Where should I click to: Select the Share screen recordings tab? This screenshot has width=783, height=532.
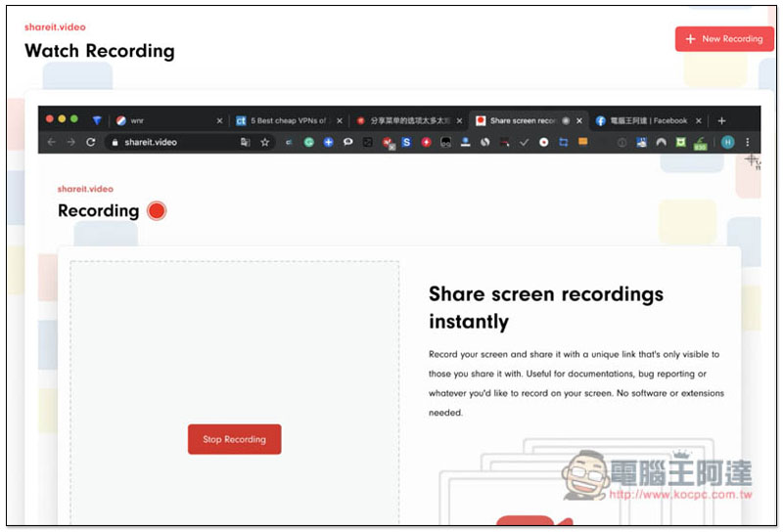coord(529,120)
